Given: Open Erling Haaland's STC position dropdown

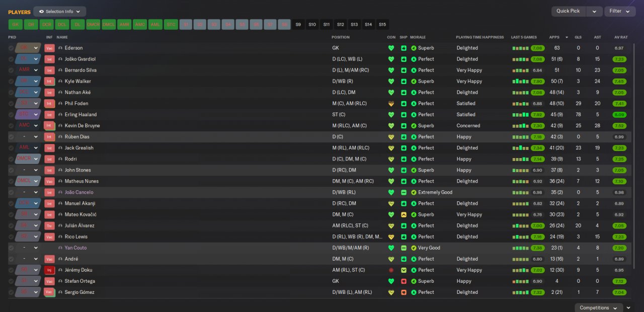Looking at the screenshot, I should click(28, 115).
